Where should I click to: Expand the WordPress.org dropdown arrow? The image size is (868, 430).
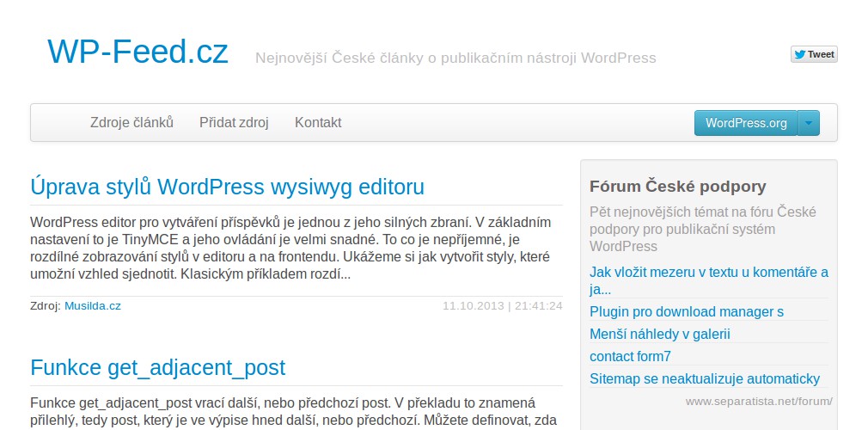pyautogui.click(x=809, y=123)
